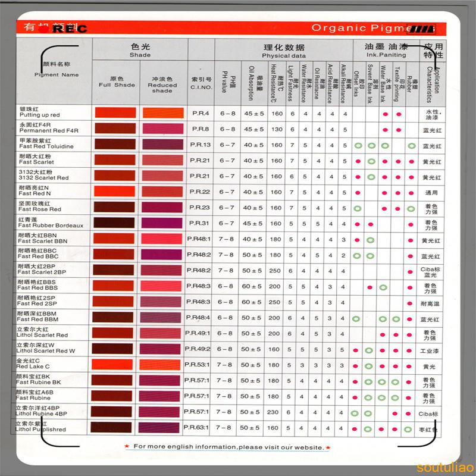The height and width of the screenshot is (476, 476).
Task: Click the 'Oil Absorption' column header
Action: click(251, 83)
